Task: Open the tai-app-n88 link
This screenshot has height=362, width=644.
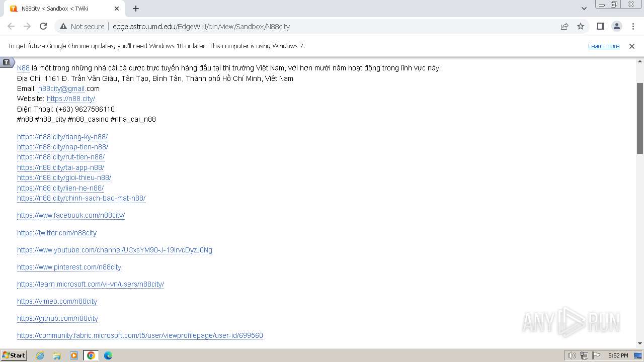Action: [x=61, y=167]
